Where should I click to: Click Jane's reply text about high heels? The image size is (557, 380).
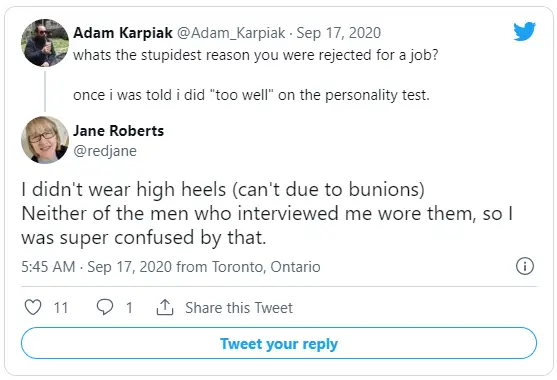coord(267,213)
